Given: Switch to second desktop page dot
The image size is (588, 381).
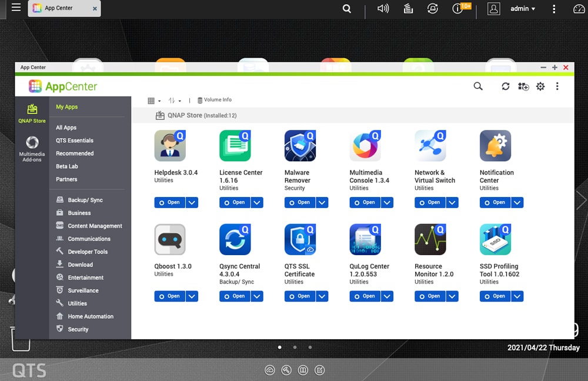Looking at the screenshot, I should point(295,347).
